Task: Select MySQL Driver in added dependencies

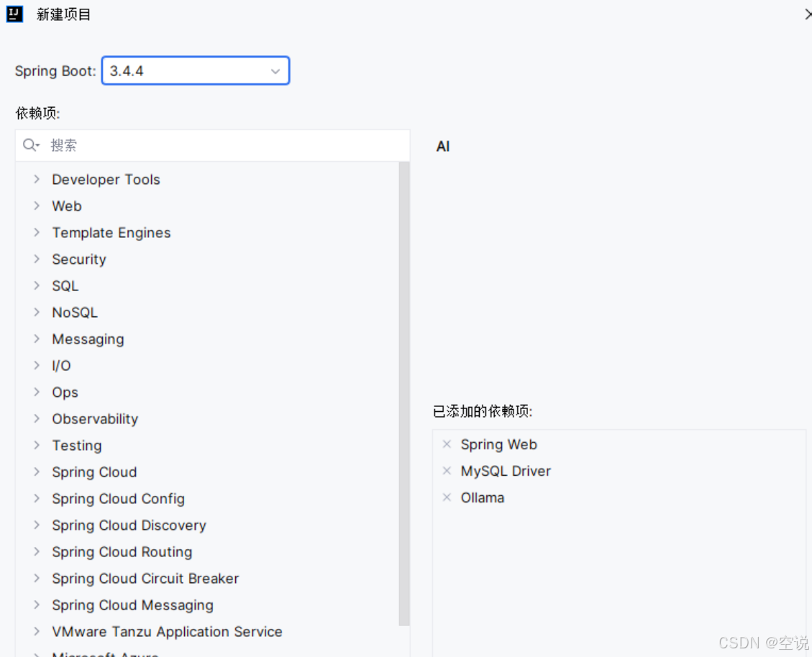Action: coord(506,471)
